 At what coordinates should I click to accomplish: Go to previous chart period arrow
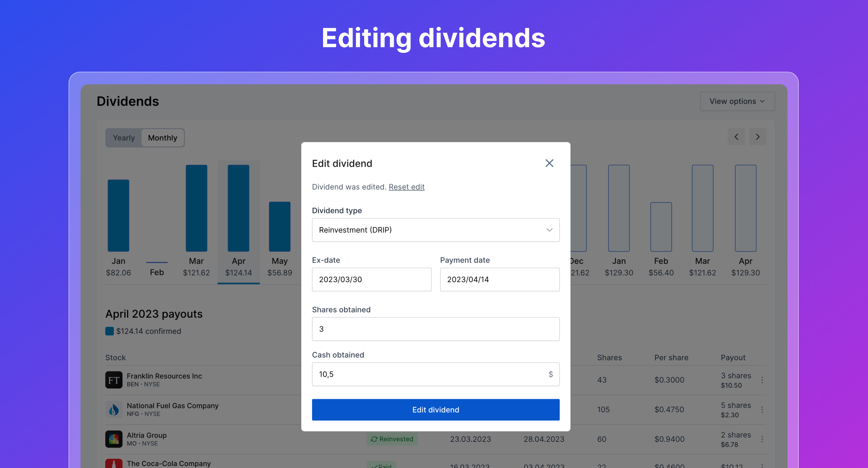(736, 137)
